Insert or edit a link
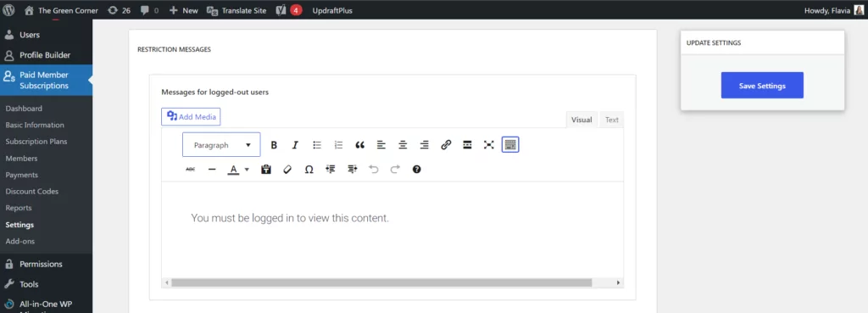The width and height of the screenshot is (868, 313). [446, 144]
